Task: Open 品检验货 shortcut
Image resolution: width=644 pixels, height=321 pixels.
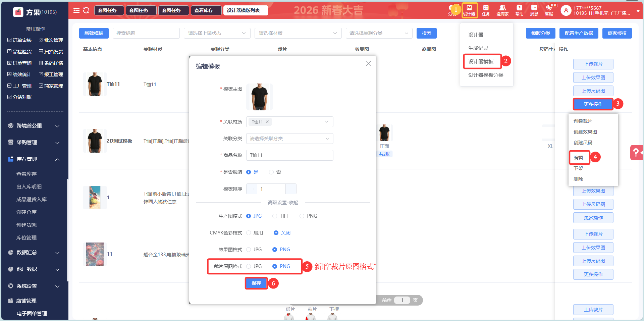Action: point(19,52)
